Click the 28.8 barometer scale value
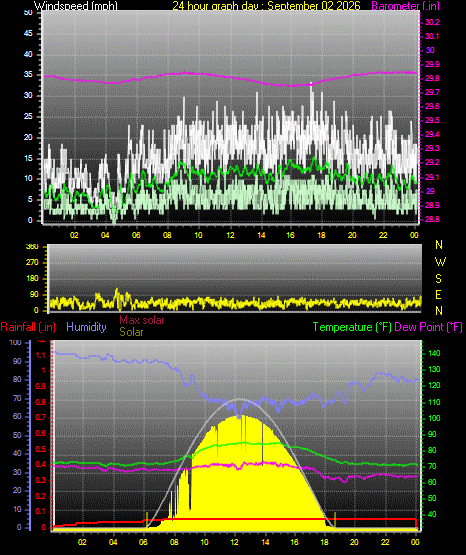Screen dimensions: 466x555 point(432,219)
